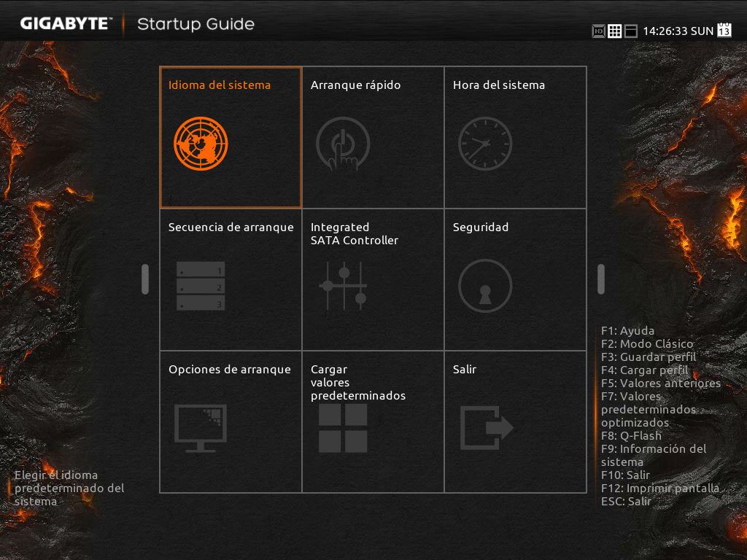
Task: Open Opciones de arranque tile label
Action: 230,370
